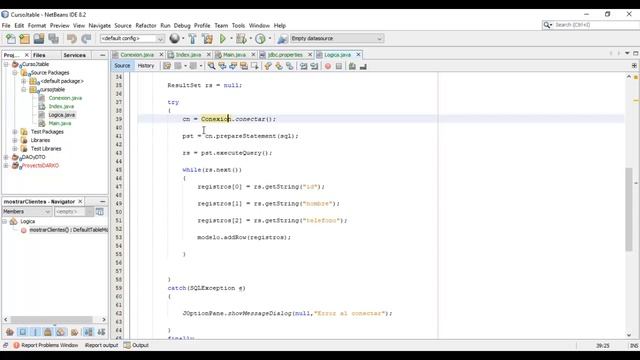Build project with the hammer icon
640x360 pixels.
tap(193, 39)
